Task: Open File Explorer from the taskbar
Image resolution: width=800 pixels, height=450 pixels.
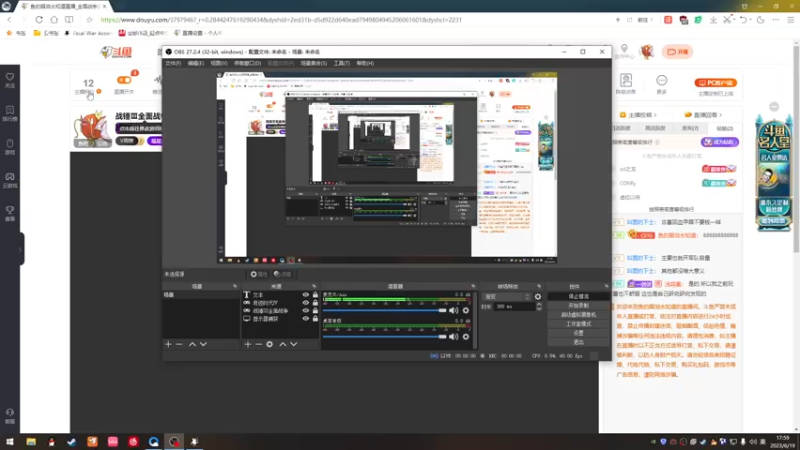Action: tap(31, 442)
